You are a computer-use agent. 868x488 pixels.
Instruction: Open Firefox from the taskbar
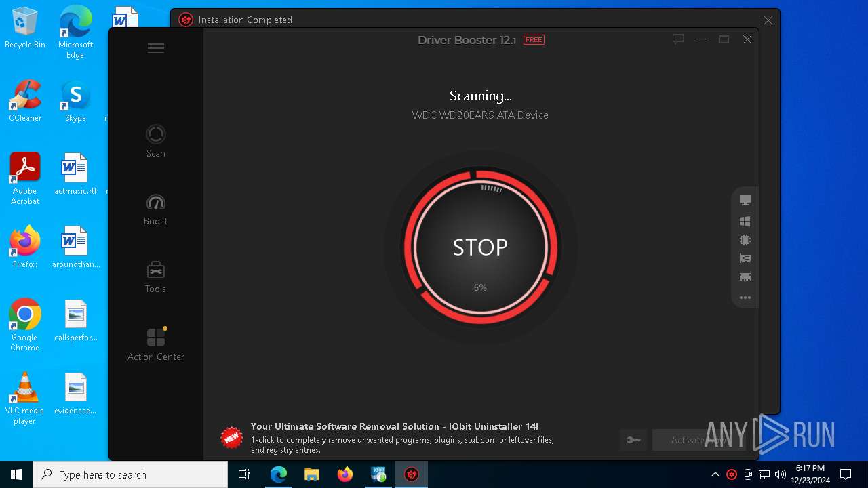pyautogui.click(x=345, y=474)
